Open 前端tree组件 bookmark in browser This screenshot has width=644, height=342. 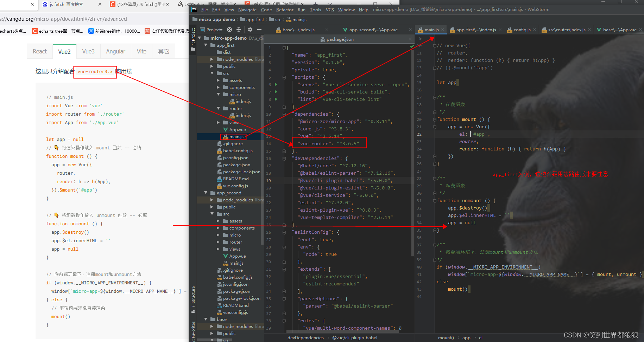pos(114,31)
